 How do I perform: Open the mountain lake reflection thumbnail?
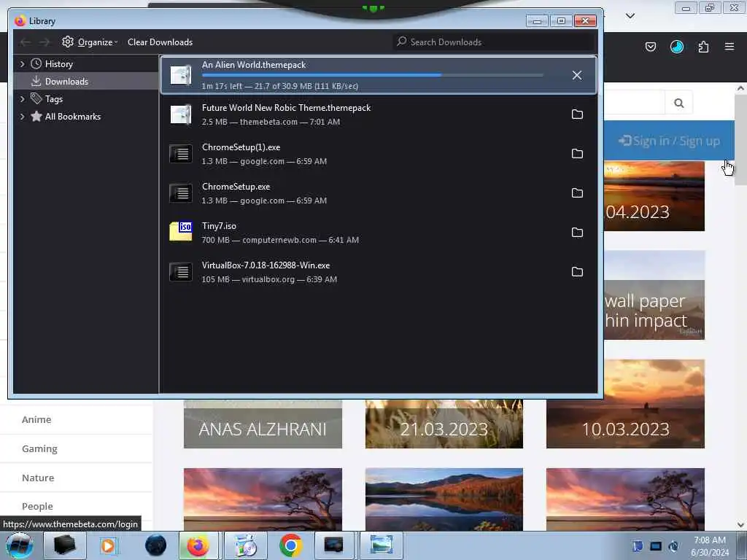click(x=444, y=499)
